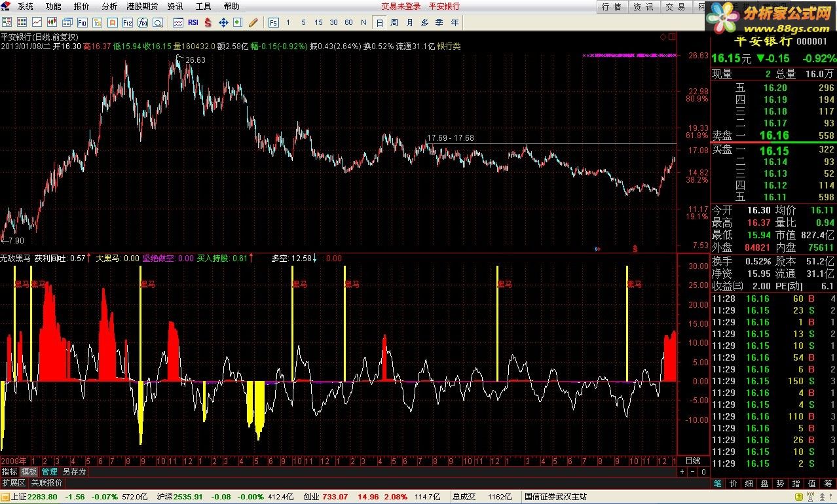Click the red S marker on price chart

click(635, 249)
